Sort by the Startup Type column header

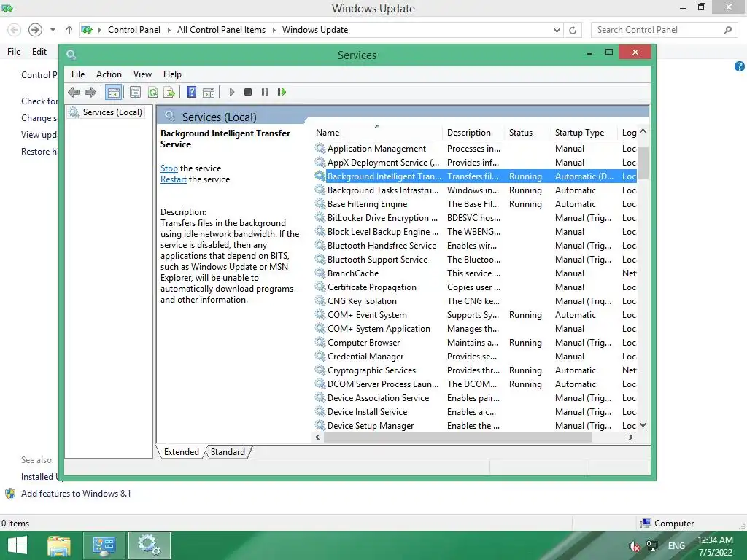[584, 133]
